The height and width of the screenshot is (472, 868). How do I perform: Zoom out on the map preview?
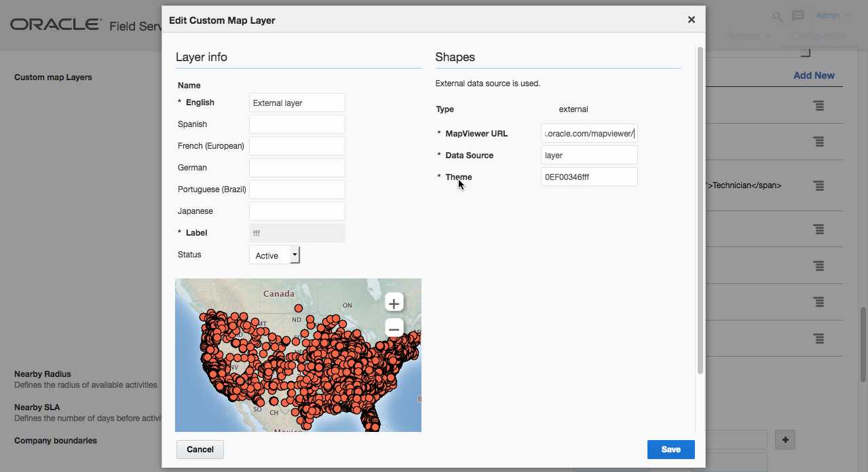tap(394, 329)
